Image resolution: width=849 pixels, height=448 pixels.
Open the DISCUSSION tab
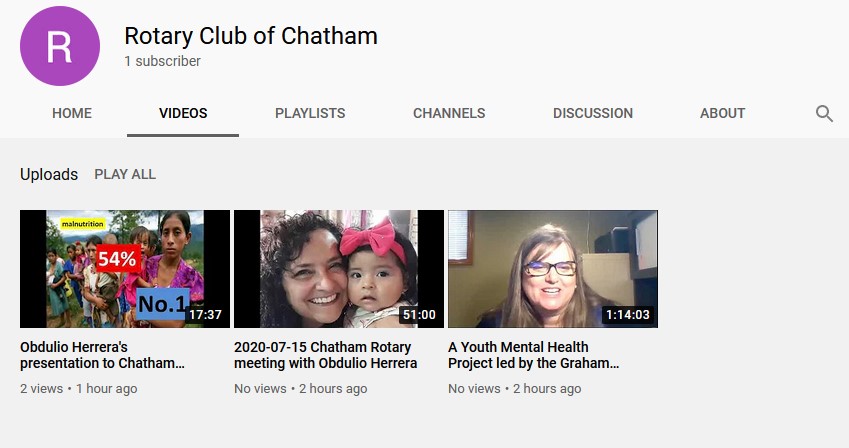[593, 113]
